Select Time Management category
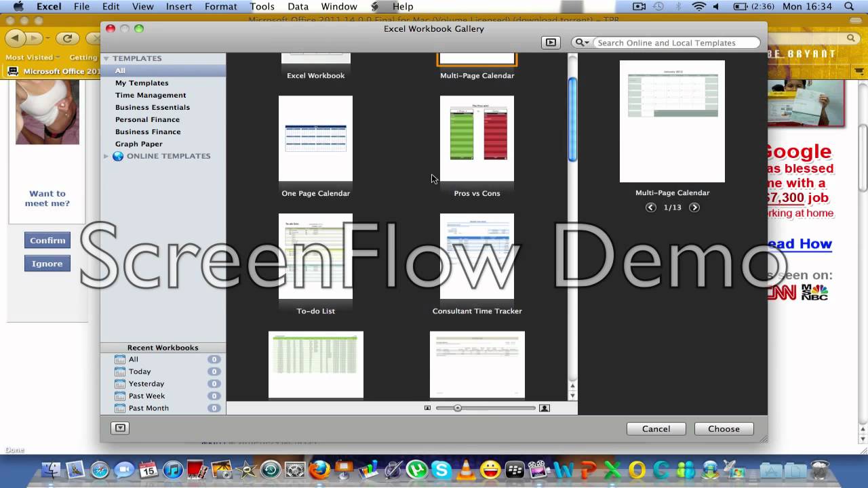 pos(151,95)
